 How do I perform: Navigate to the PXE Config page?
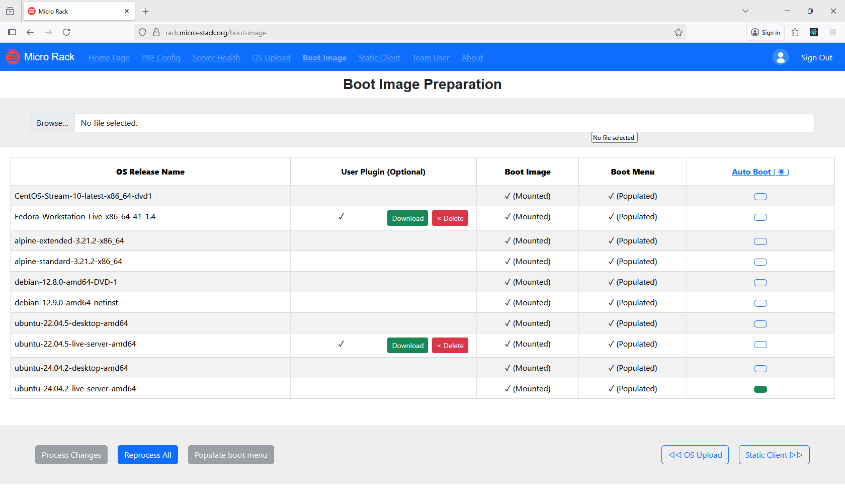161,57
